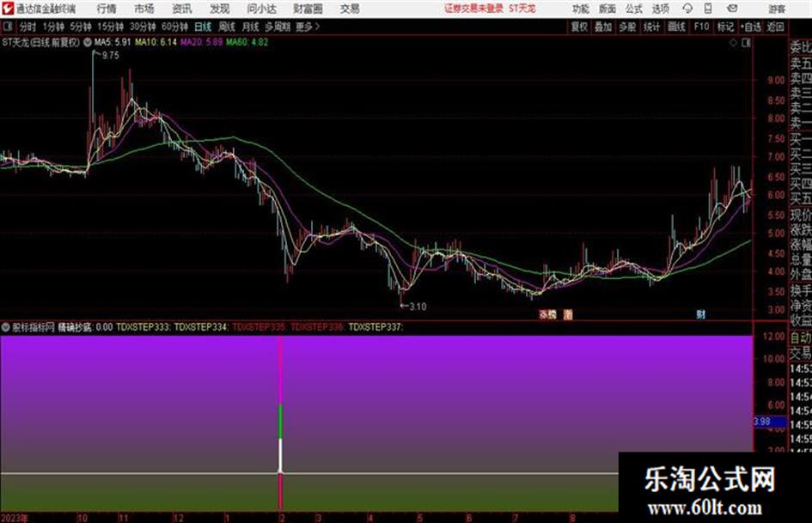The width and height of the screenshot is (812, 523).
Task: Click the MA20: 5.89 indicator label
Action: point(201,42)
